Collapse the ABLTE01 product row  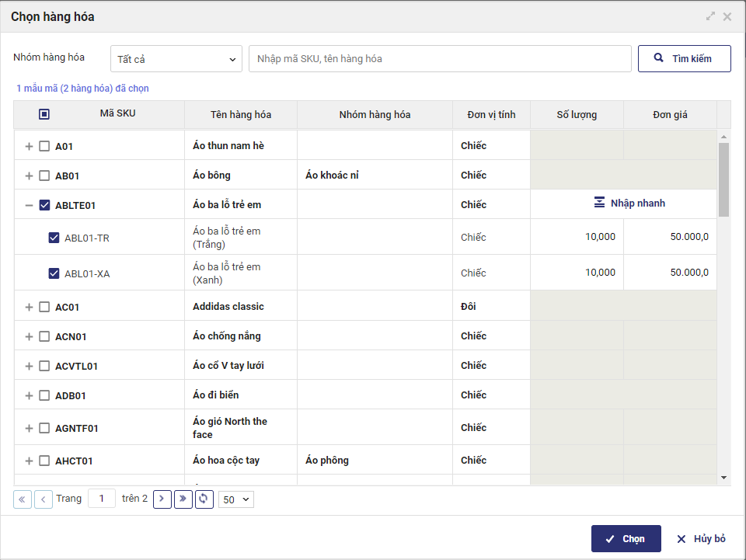tap(29, 205)
